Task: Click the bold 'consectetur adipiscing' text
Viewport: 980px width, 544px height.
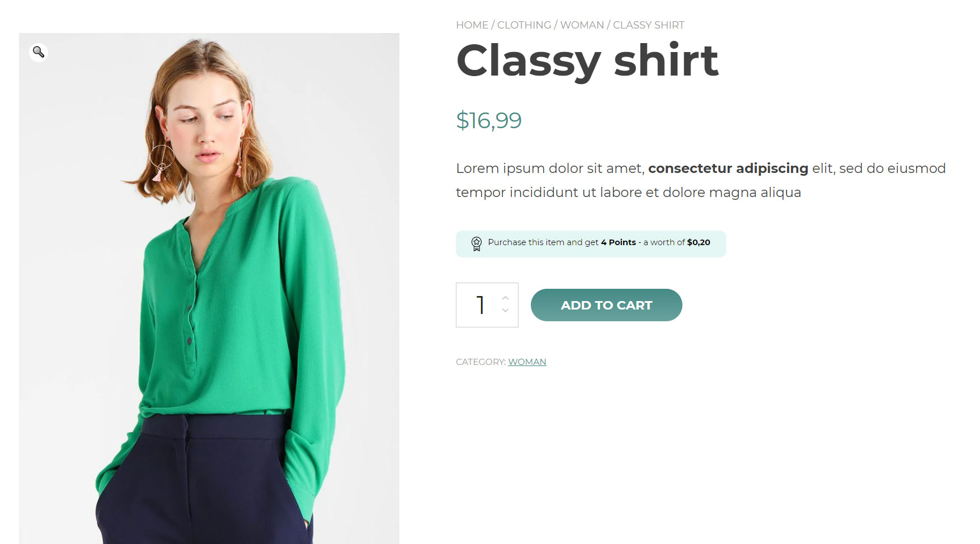Action: pyautogui.click(x=728, y=168)
